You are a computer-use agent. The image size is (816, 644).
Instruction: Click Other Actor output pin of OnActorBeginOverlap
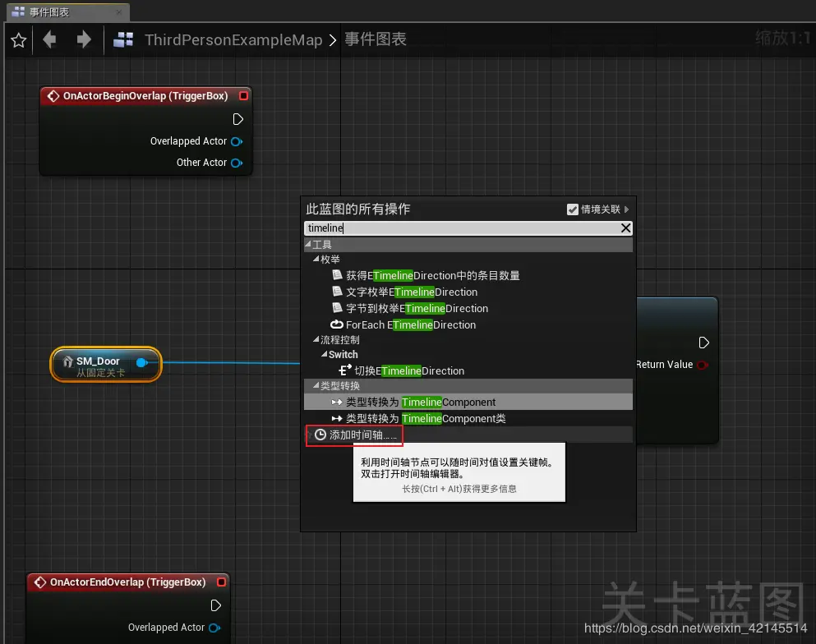click(x=237, y=163)
